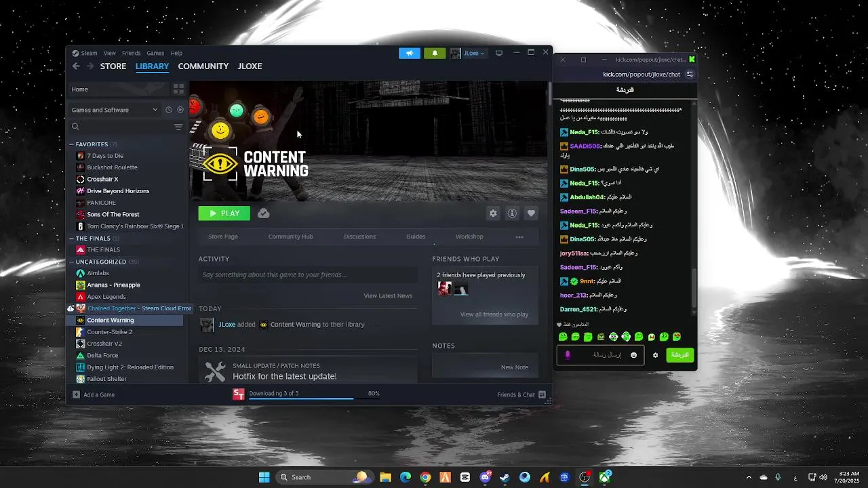Open Friends & Chat grid icon

pyautogui.click(x=542, y=394)
